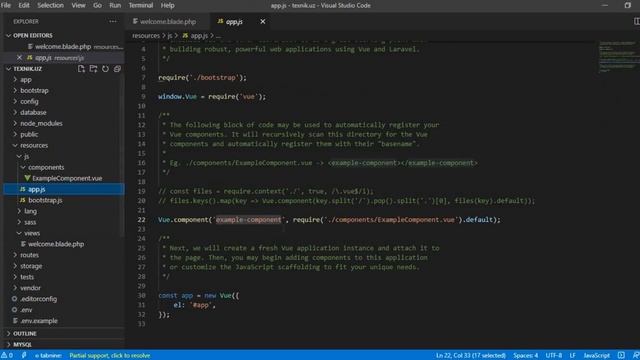Expand the tests folder

[x=27, y=277]
